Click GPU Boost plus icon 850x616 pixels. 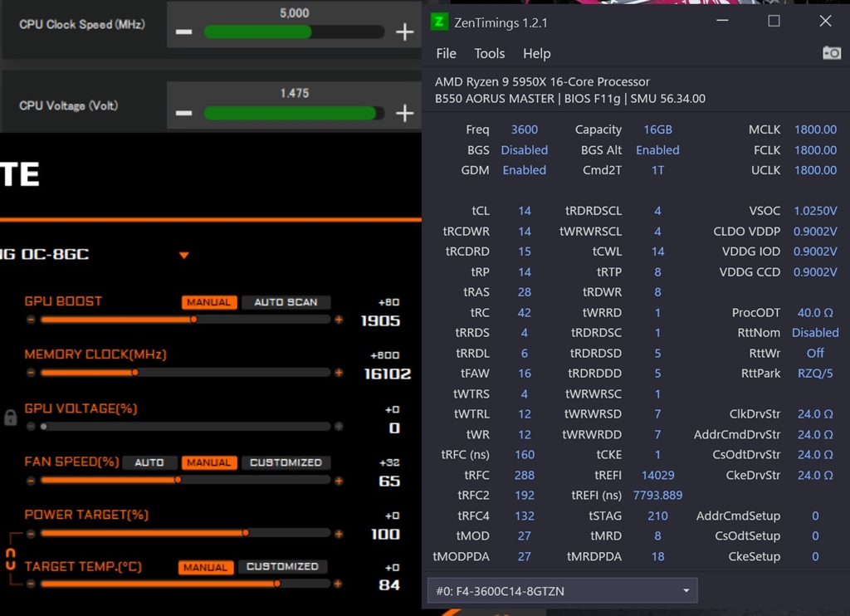[339, 320]
